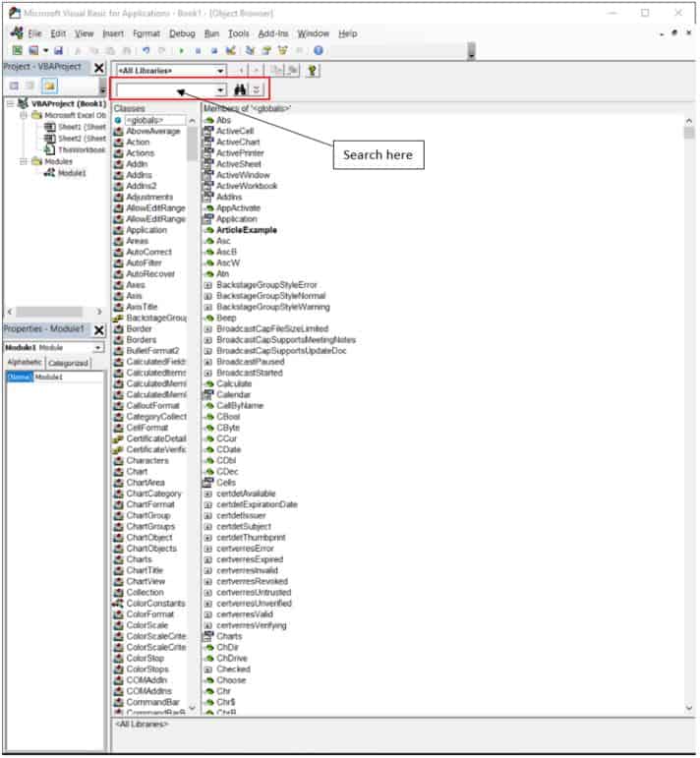700x758 pixels.
Task: Collapse the Modules folder node
Action: pos(23,161)
